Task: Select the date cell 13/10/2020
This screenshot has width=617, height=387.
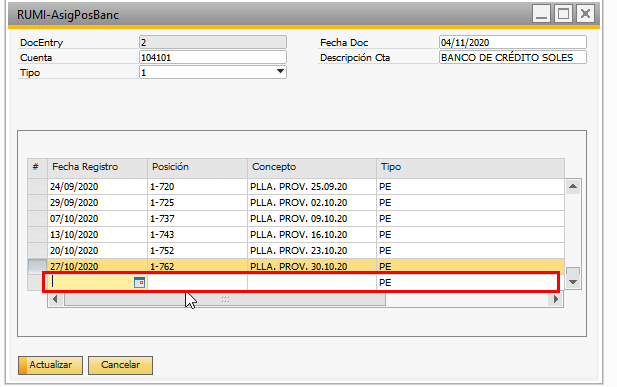Action: point(97,235)
